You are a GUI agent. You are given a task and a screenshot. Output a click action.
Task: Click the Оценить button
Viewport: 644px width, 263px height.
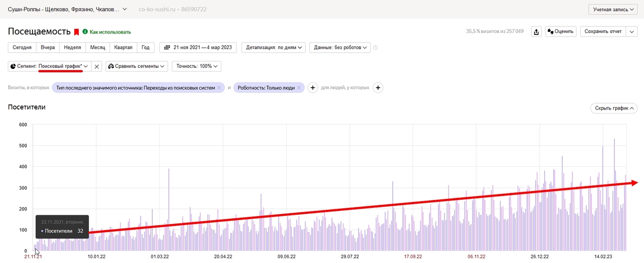[x=561, y=32]
